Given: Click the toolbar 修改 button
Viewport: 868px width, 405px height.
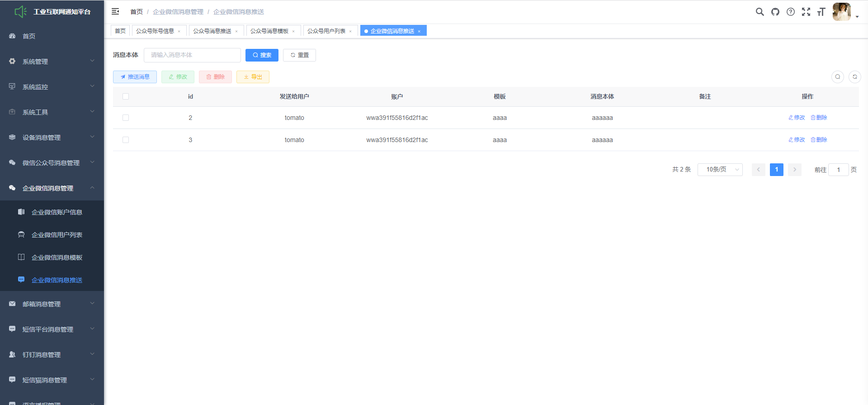Looking at the screenshot, I should (178, 77).
